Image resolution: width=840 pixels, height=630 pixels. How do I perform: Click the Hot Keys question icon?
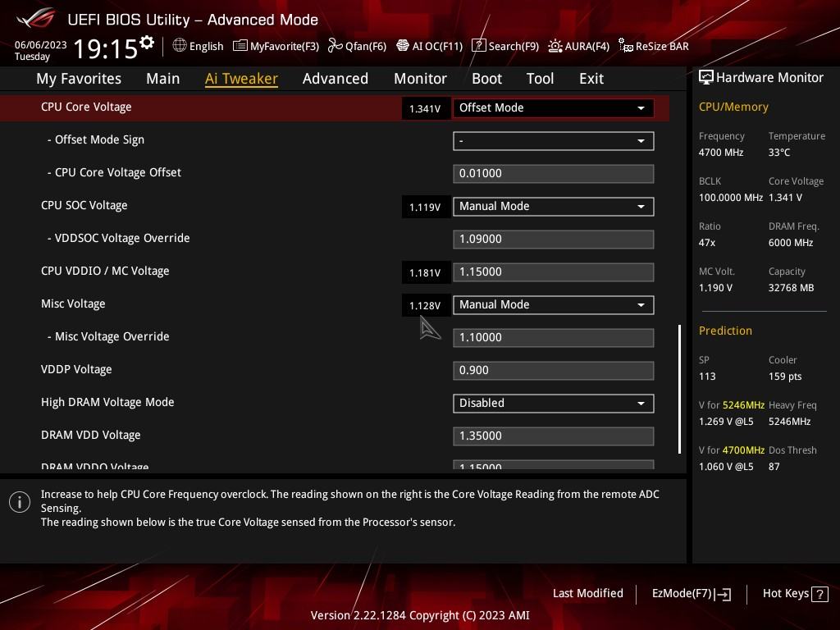tap(819, 594)
